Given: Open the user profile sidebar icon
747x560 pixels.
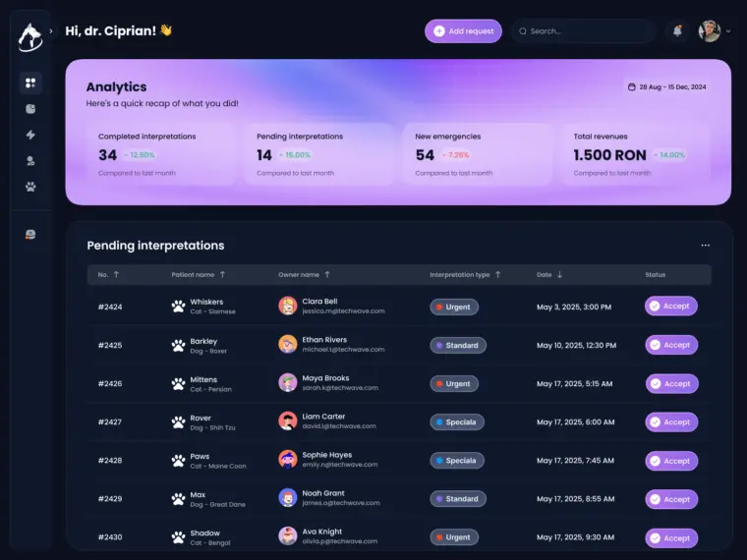Looking at the screenshot, I should (x=30, y=161).
